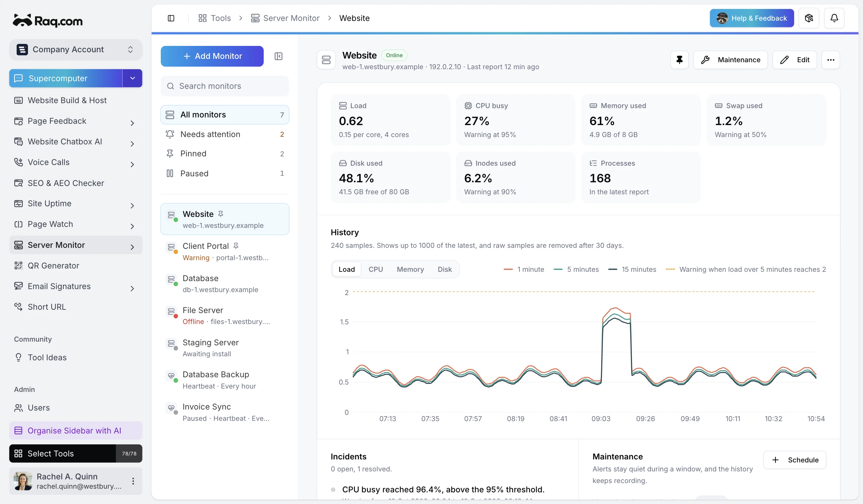Click the Online status badge
The image size is (863, 504).
(x=394, y=56)
